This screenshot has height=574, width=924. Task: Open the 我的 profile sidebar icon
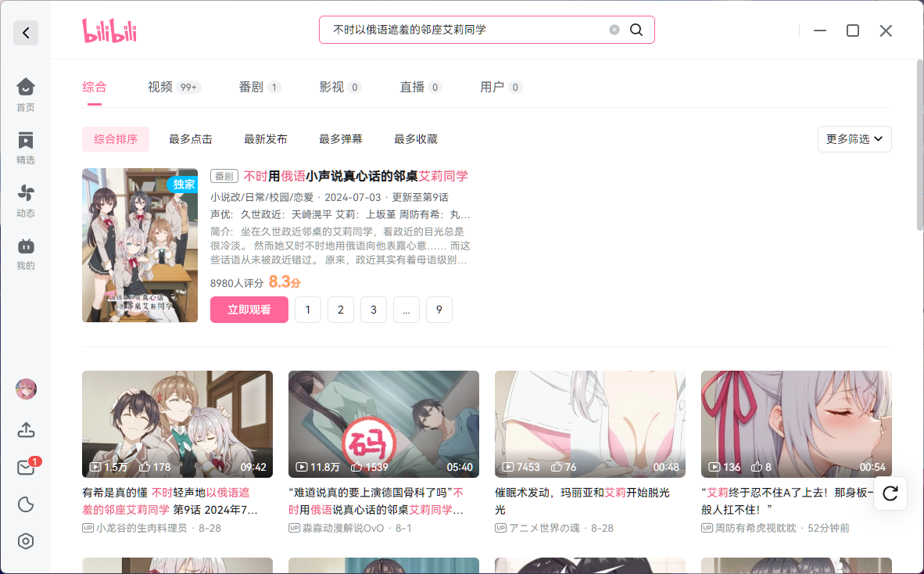point(25,253)
